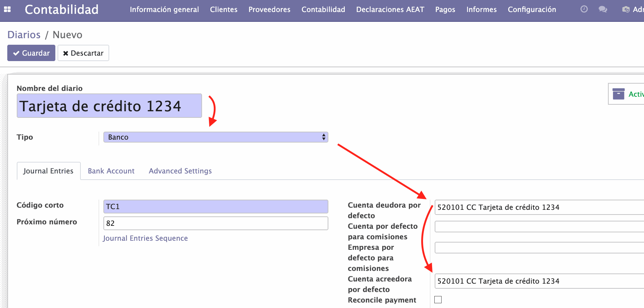The image size is (644, 308).
Task: Open the Informes menu
Action: (481, 9)
